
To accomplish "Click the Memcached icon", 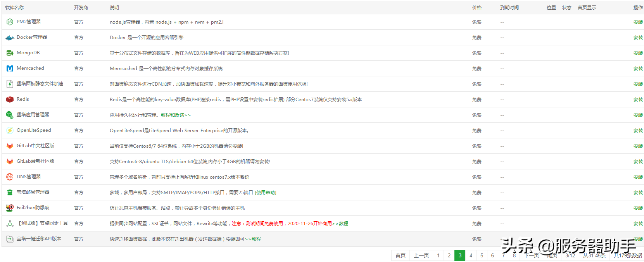I will (x=10, y=69).
